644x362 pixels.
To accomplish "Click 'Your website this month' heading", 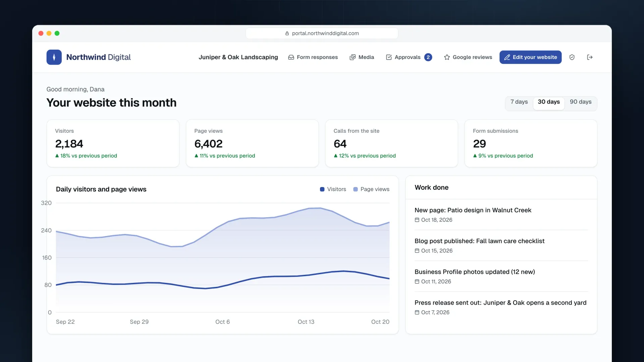I will point(111,103).
